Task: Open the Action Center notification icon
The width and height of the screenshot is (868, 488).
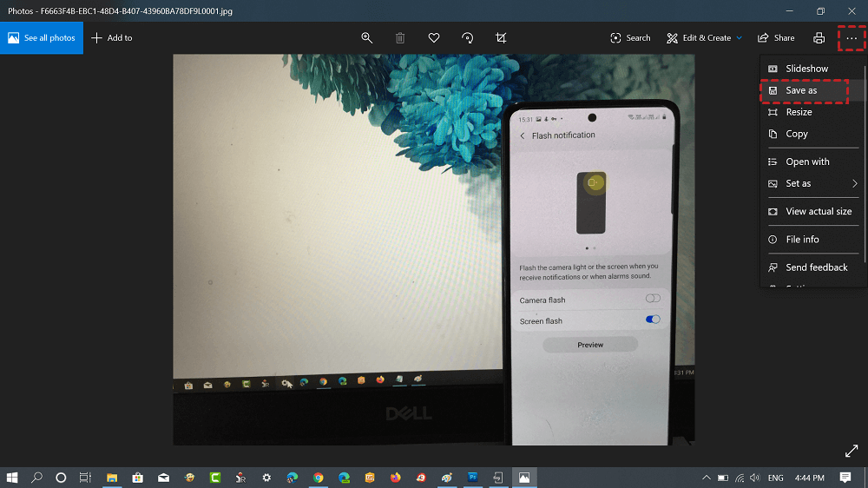Action: 845,478
